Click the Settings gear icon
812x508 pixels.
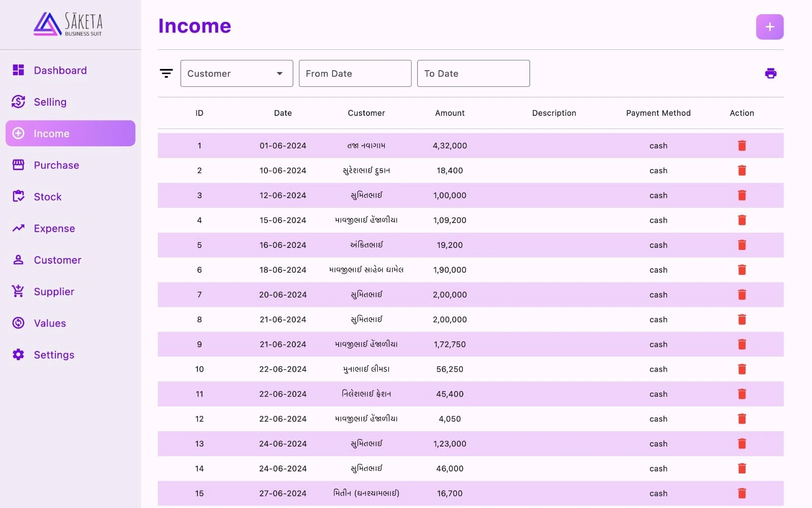[x=18, y=354]
